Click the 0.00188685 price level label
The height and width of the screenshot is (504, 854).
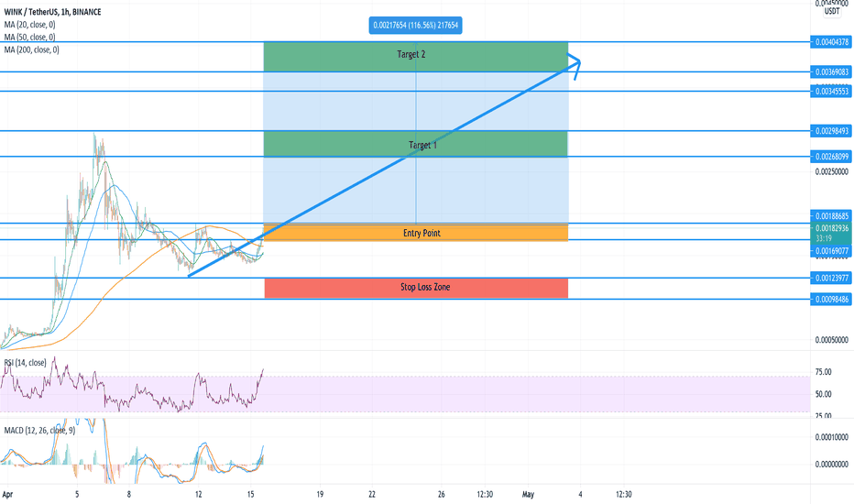(x=831, y=216)
